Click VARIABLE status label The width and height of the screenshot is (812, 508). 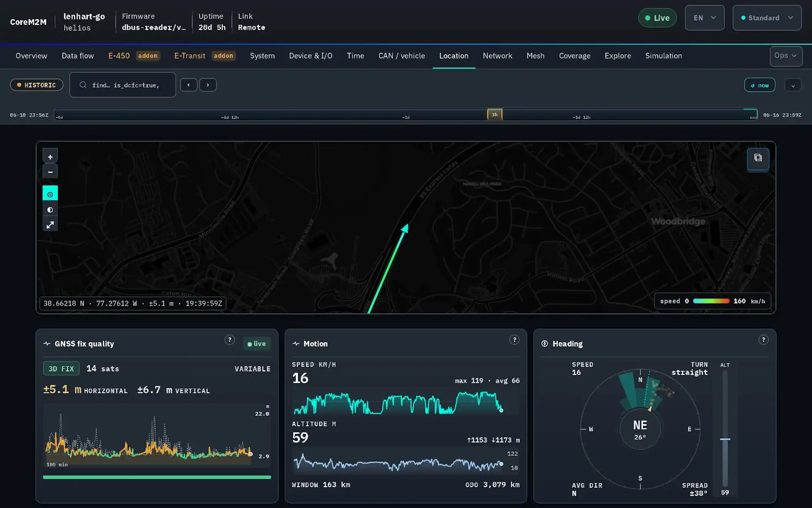[252, 369]
